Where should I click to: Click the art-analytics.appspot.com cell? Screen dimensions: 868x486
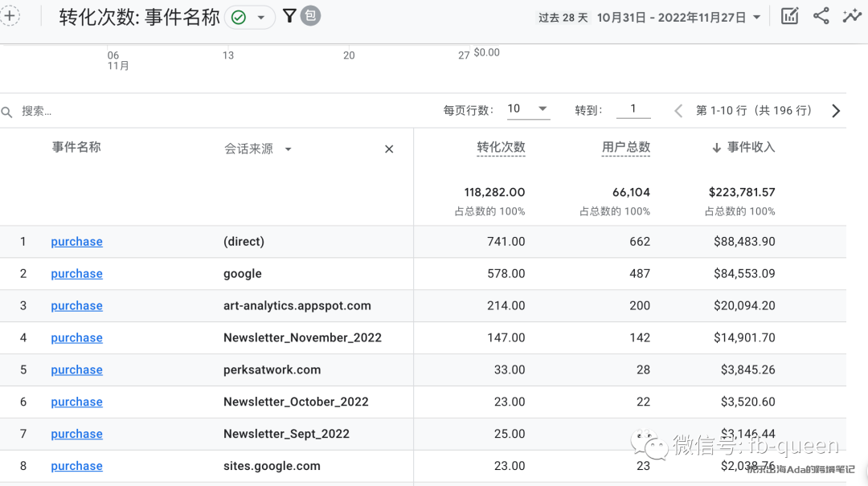(x=297, y=306)
